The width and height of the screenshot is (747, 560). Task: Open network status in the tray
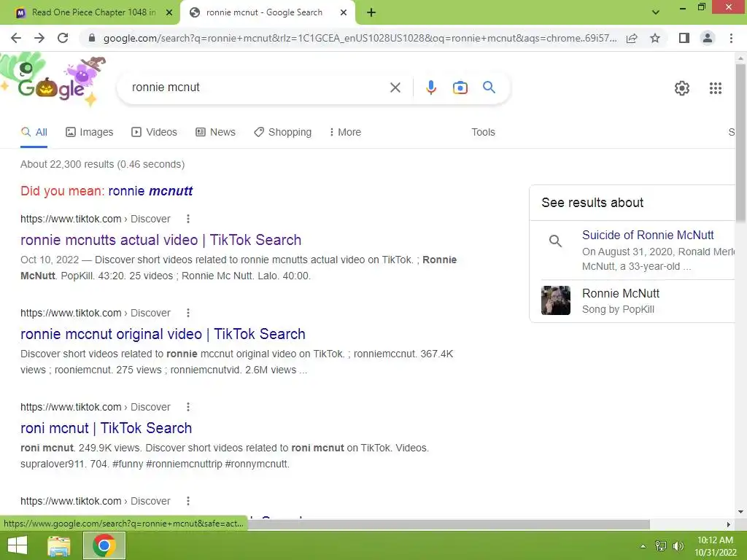point(661,546)
